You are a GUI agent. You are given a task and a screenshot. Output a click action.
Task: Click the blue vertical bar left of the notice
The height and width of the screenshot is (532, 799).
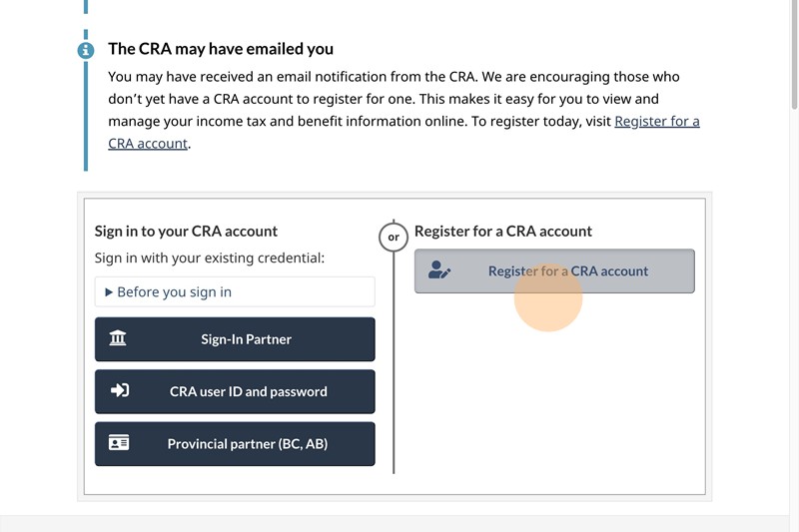coord(86,120)
